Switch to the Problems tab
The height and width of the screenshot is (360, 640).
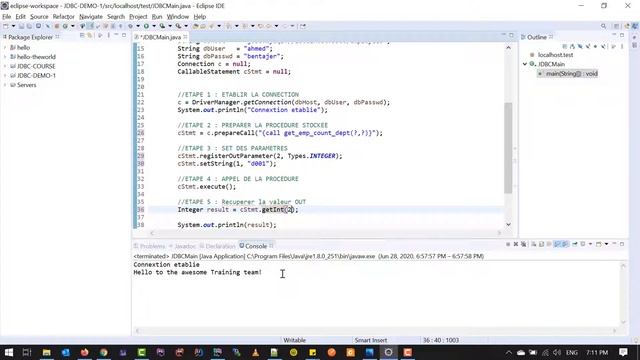click(x=149, y=246)
